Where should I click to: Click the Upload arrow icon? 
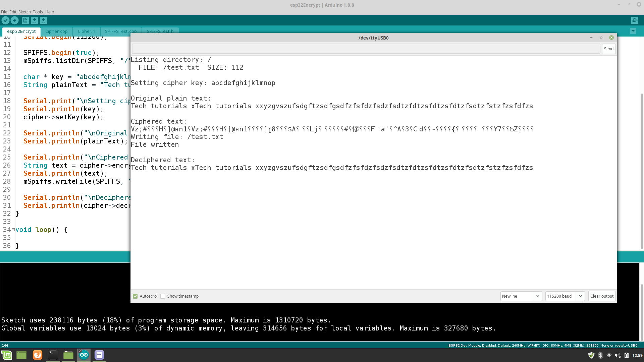14,20
